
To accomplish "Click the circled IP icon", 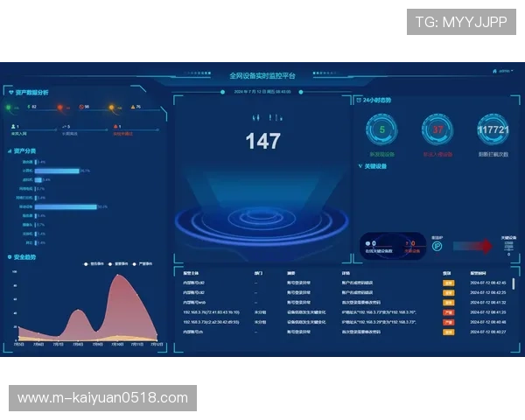I will pyautogui.click(x=437, y=246).
